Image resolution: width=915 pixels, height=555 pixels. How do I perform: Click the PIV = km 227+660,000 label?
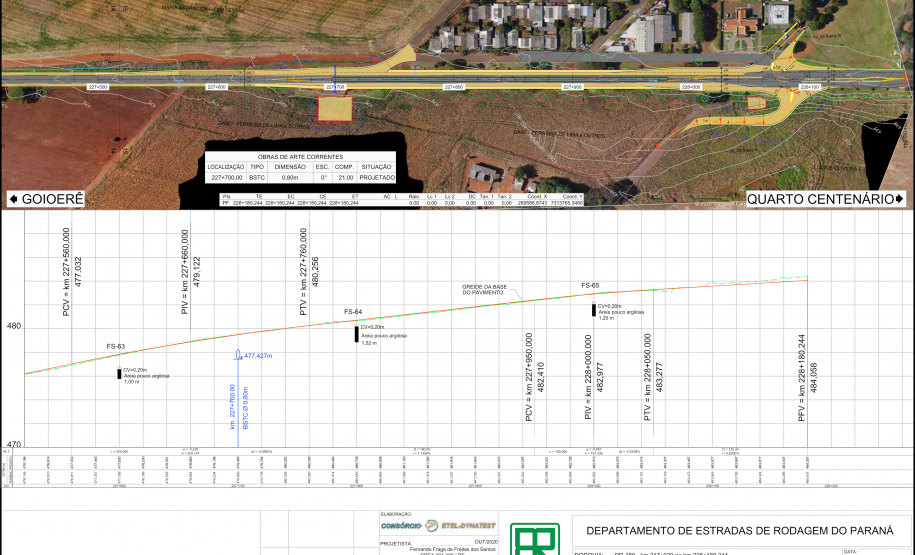click(x=185, y=272)
